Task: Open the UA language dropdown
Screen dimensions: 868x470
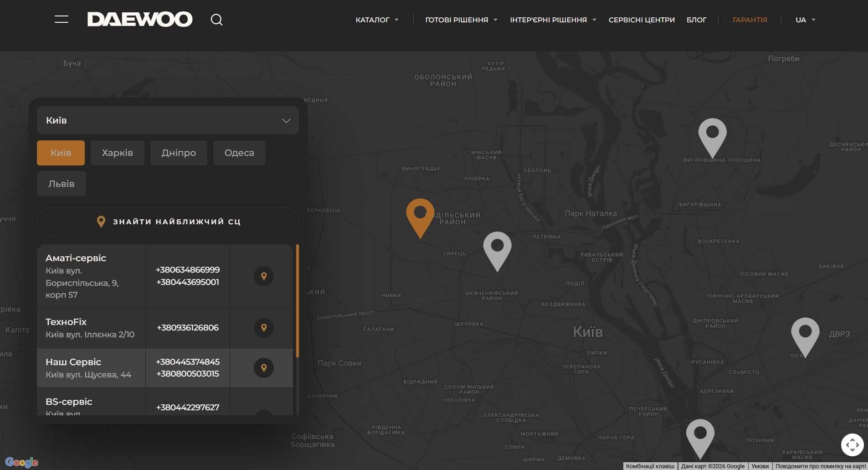Action: coord(806,20)
